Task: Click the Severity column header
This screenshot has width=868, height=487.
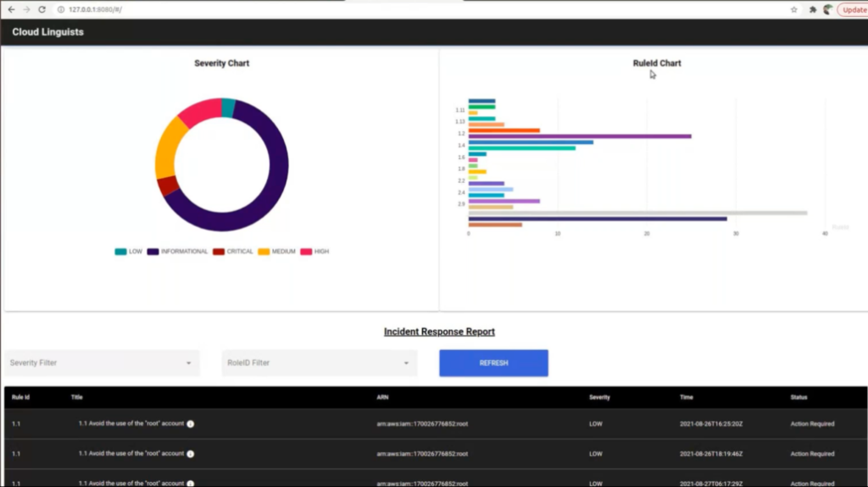Action: 599,397
